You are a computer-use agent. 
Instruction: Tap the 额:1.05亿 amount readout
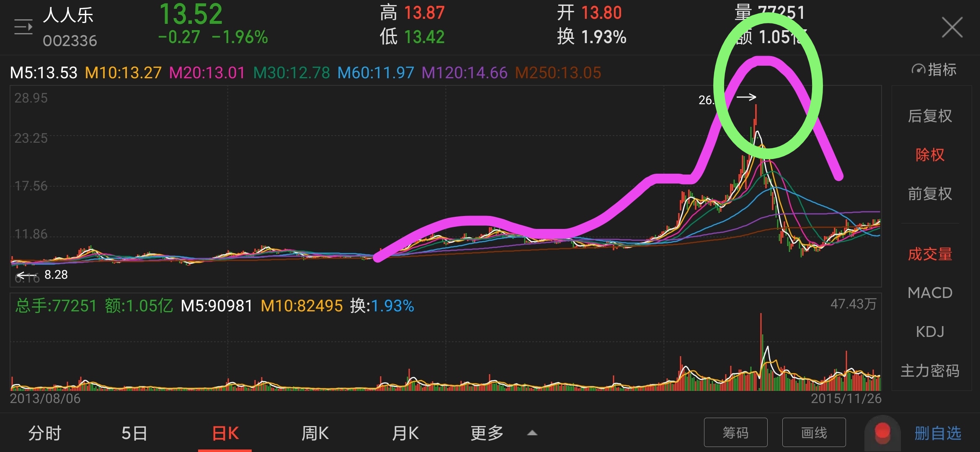[x=139, y=306]
